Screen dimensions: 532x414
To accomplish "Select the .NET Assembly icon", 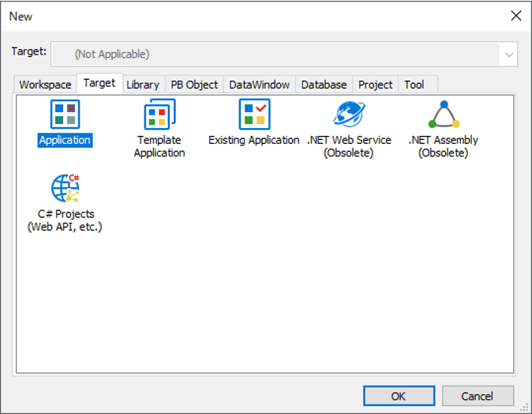I will tap(444, 115).
